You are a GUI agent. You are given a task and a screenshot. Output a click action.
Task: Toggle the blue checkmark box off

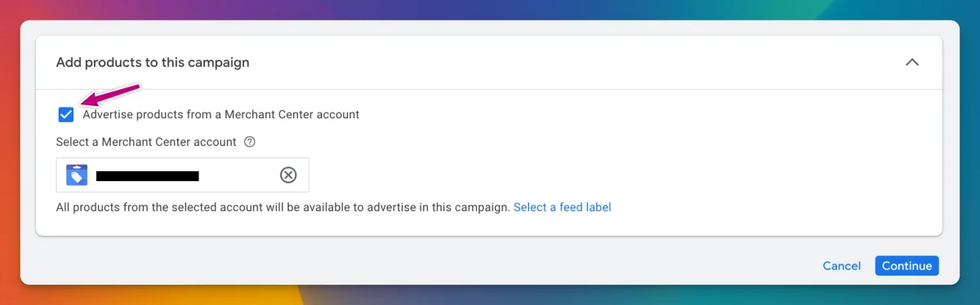(66, 114)
